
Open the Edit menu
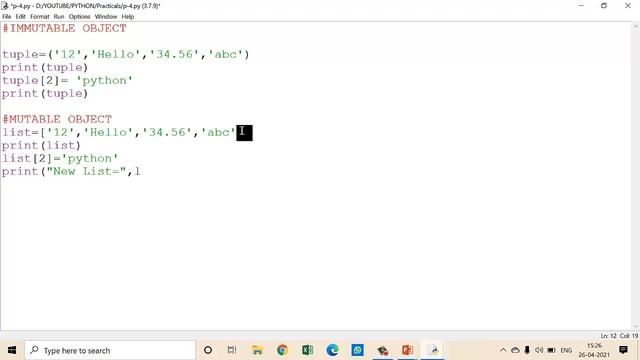click(20, 17)
